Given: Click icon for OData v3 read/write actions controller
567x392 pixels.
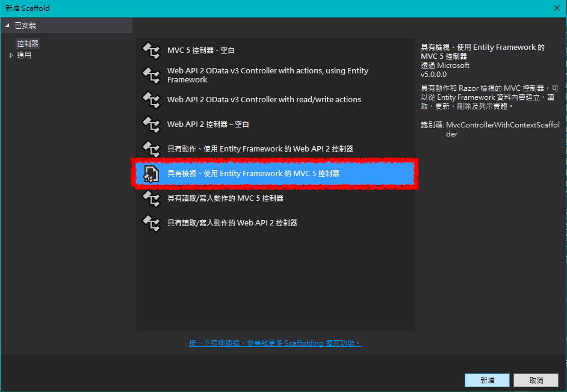Looking at the screenshot, I should pos(150,100).
